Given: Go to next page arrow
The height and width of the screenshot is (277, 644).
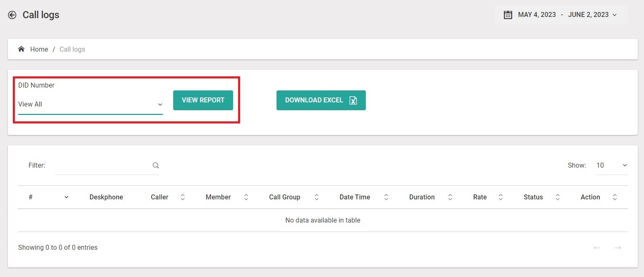Looking at the screenshot, I should point(618,248).
